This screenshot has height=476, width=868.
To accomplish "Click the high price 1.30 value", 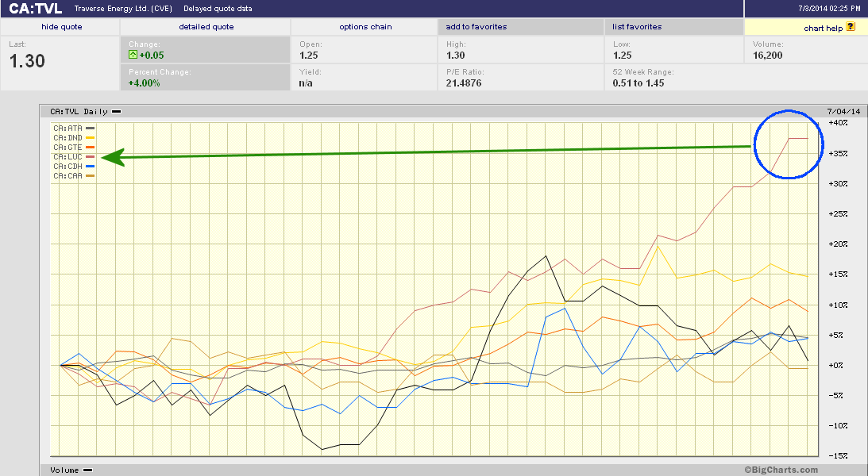I will point(456,56).
